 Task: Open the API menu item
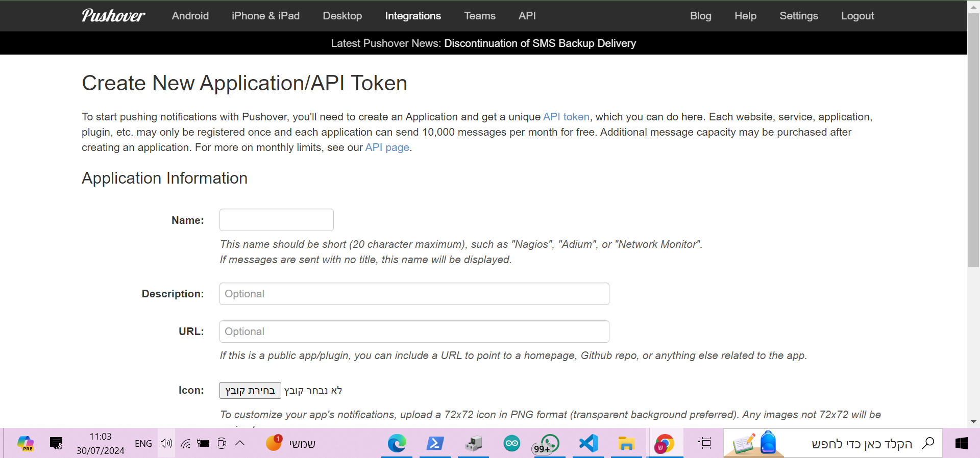point(527,16)
